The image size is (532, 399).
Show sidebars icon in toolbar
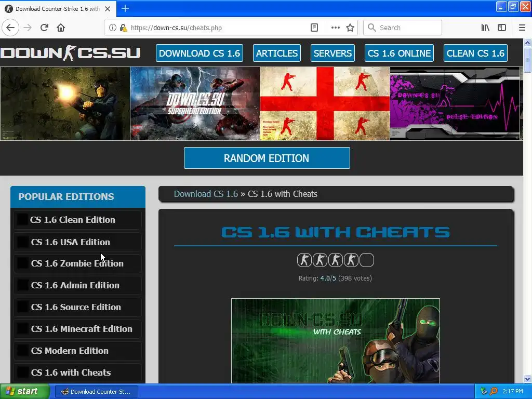[x=502, y=28]
